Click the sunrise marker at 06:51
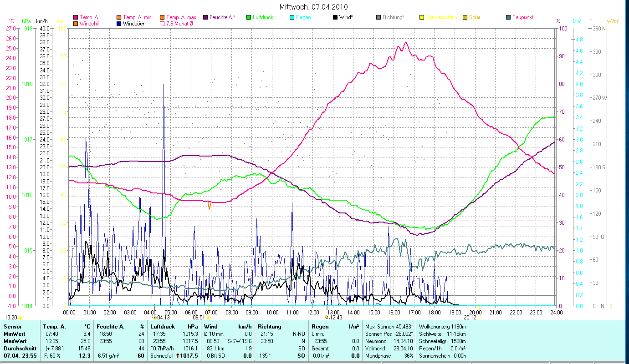Viewport: 629px width, 364px height. (208, 317)
